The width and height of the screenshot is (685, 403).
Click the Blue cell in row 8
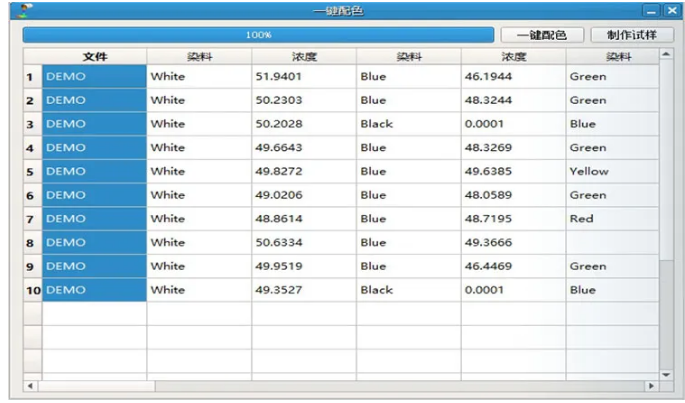(x=408, y=243)
